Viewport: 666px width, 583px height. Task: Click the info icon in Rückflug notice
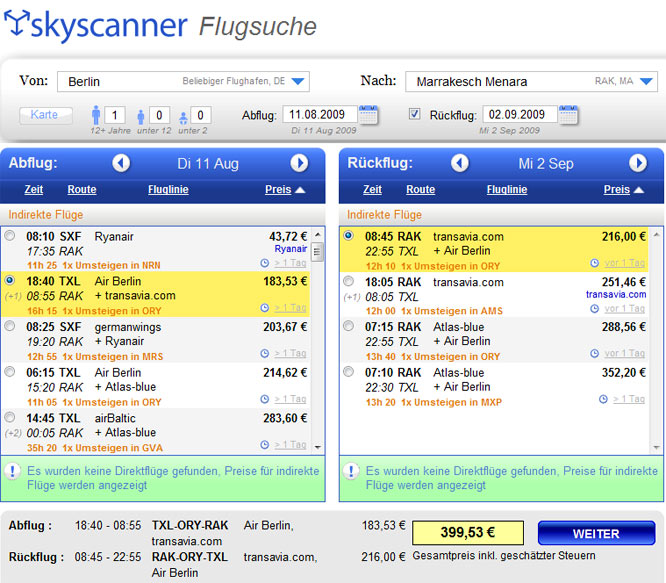pyautogui.click(x=351, y=471)
